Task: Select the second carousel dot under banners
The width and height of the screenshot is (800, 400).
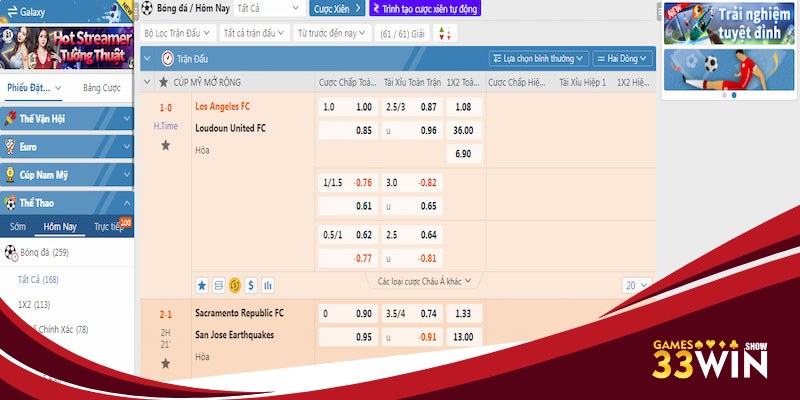Action: [x=734, y=95]
